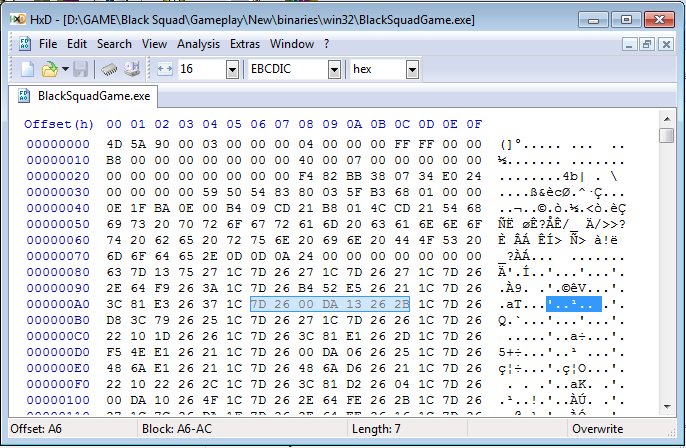This screenshot has height=448, width=686.
Task: Click the Open disk drive icon
Action: [x=132, y=69]
